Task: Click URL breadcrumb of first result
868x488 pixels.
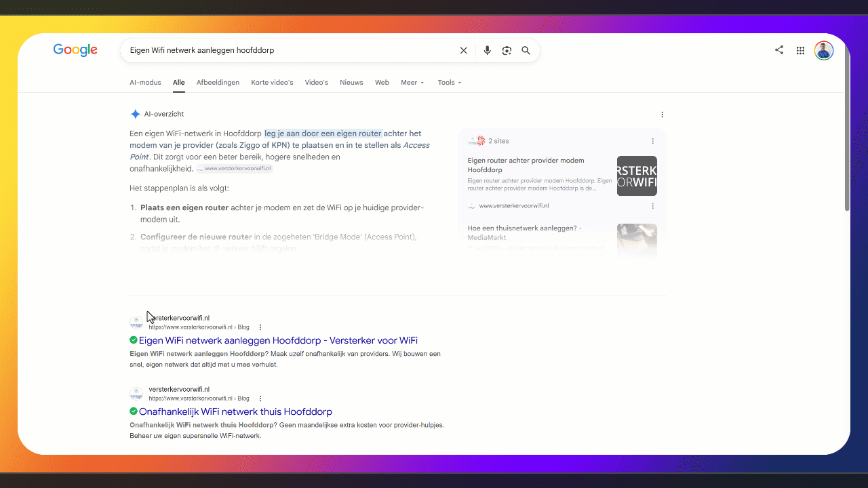Action: [x=199, y=327]
